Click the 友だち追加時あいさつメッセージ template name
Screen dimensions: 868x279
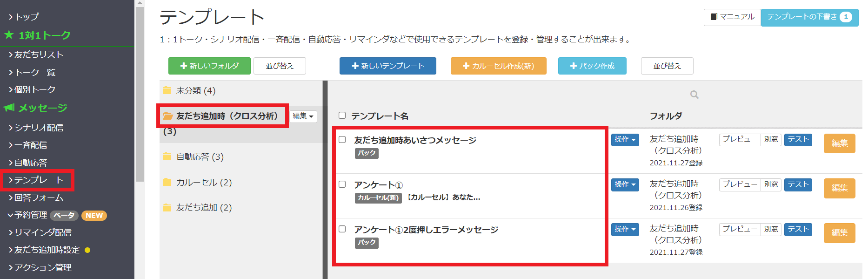tap(415, 140)
